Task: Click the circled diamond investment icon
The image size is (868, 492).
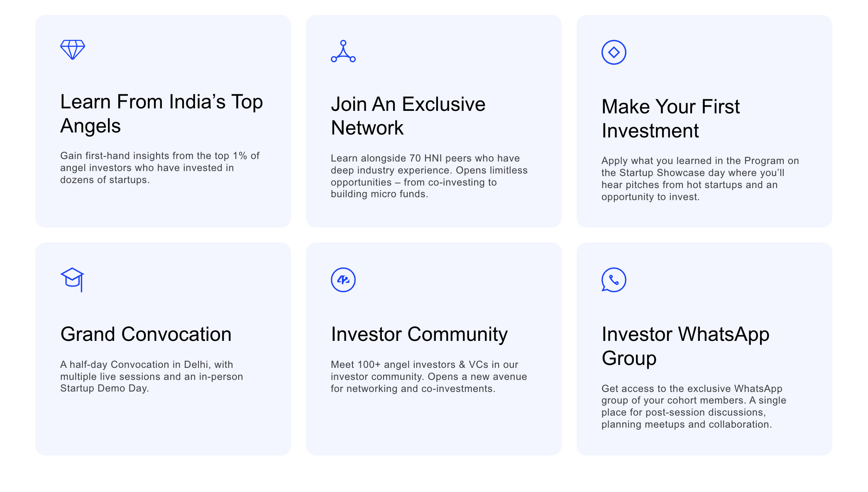Action: [614, 52]
